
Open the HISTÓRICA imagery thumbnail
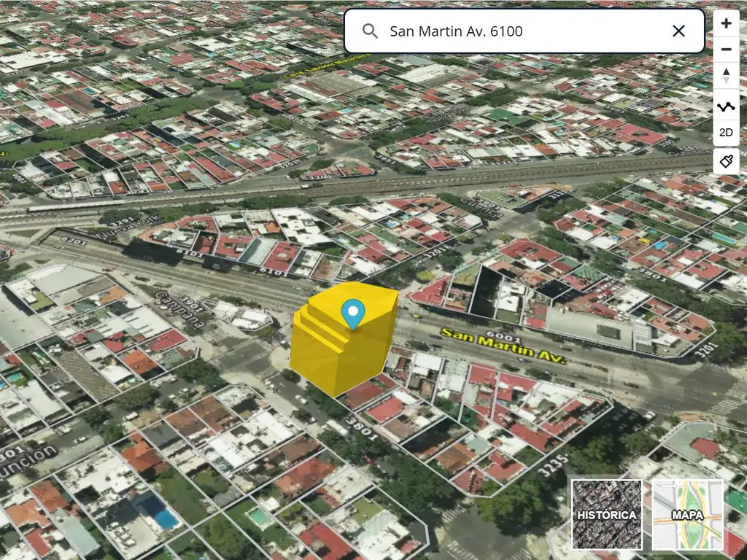point(607,515)
